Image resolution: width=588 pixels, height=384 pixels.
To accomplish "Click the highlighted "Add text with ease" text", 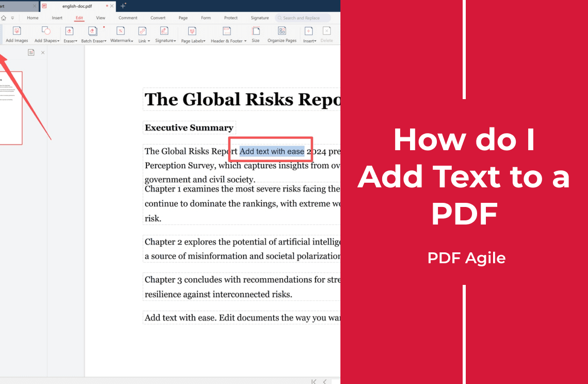I will pyautogui.click(x=272, y=151).
